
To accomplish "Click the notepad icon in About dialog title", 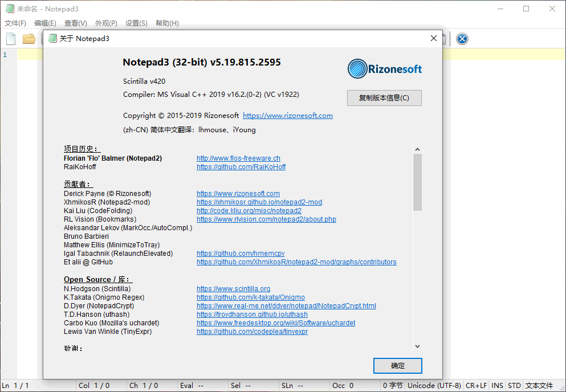I will click(x=52, y=38).
